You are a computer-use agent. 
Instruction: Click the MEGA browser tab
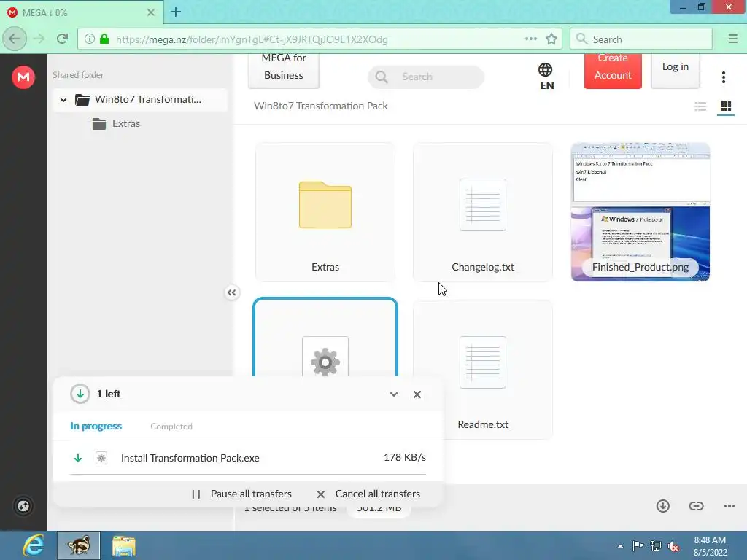point(81,12)
